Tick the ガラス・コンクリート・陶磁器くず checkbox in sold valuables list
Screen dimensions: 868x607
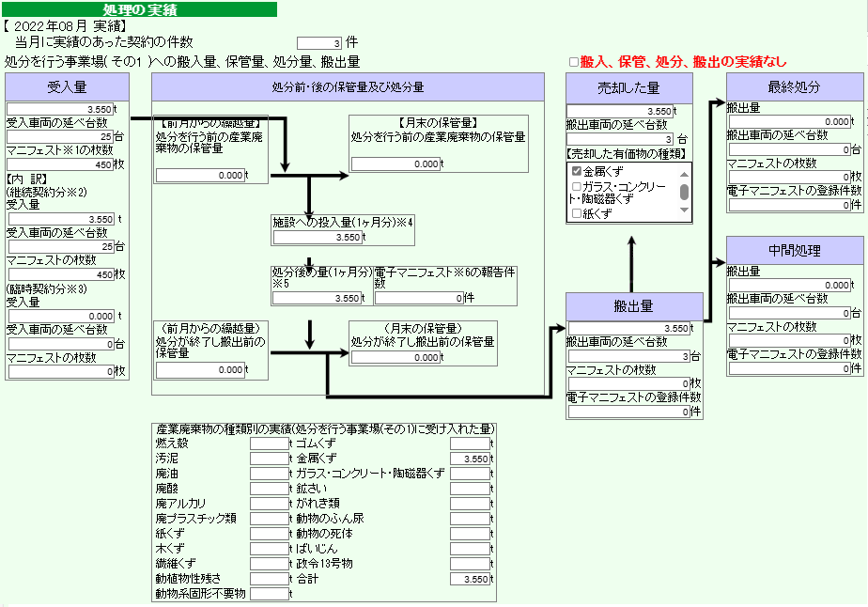[x=576, y=187]
